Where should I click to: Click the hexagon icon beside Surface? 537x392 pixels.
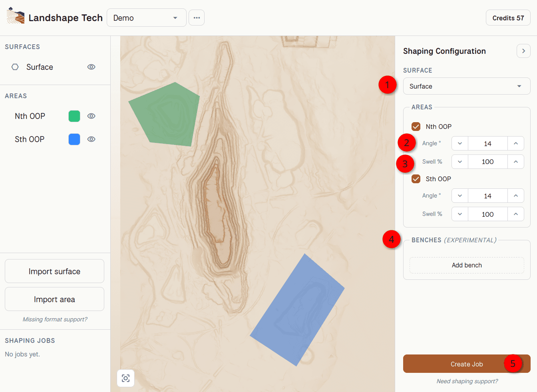[15, 67]
